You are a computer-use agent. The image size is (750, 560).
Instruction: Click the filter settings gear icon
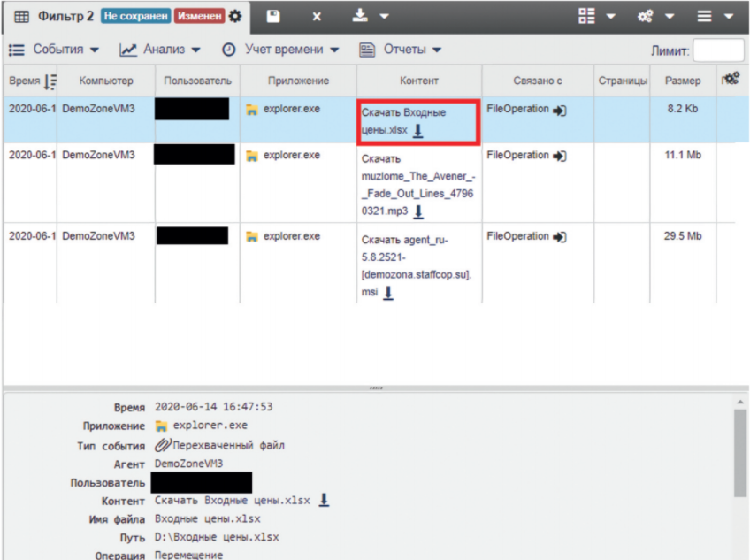point(234,16)
